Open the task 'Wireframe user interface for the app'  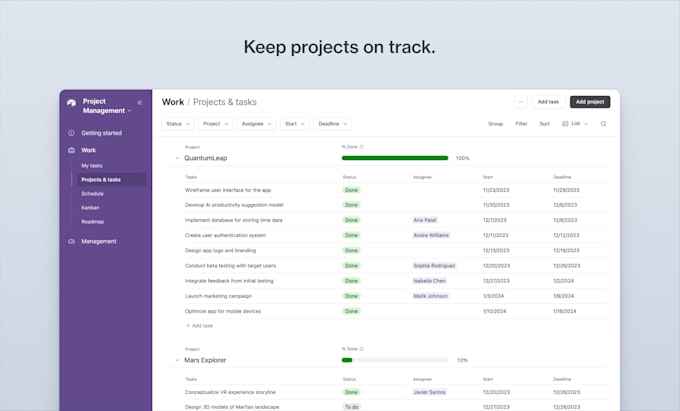coord(228,190)
